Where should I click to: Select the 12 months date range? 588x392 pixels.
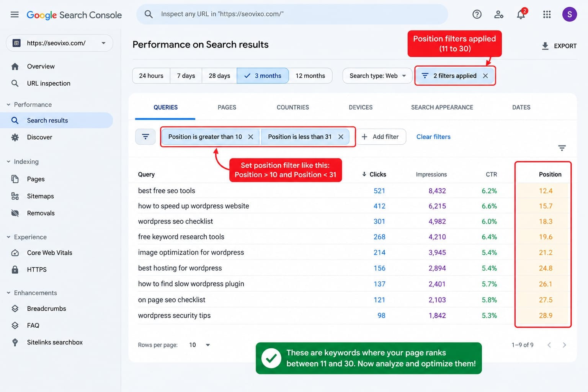click(310, 76)
